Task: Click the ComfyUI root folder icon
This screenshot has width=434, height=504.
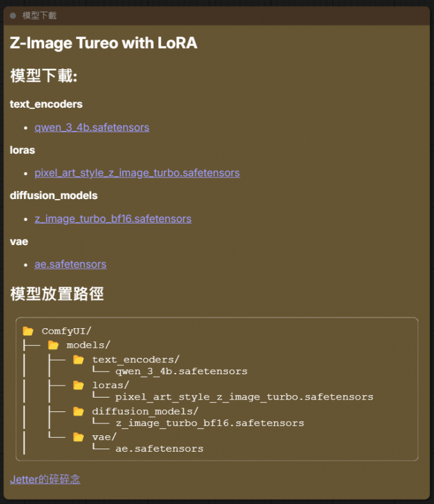Action: (x=28, y=331)
